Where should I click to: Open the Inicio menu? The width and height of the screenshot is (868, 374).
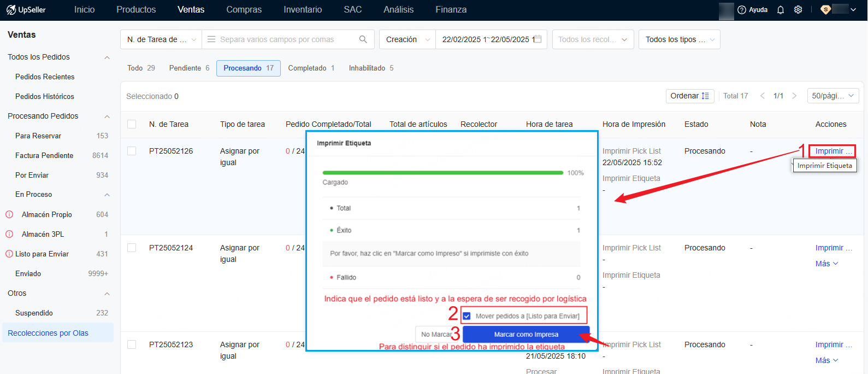point(85,10)
